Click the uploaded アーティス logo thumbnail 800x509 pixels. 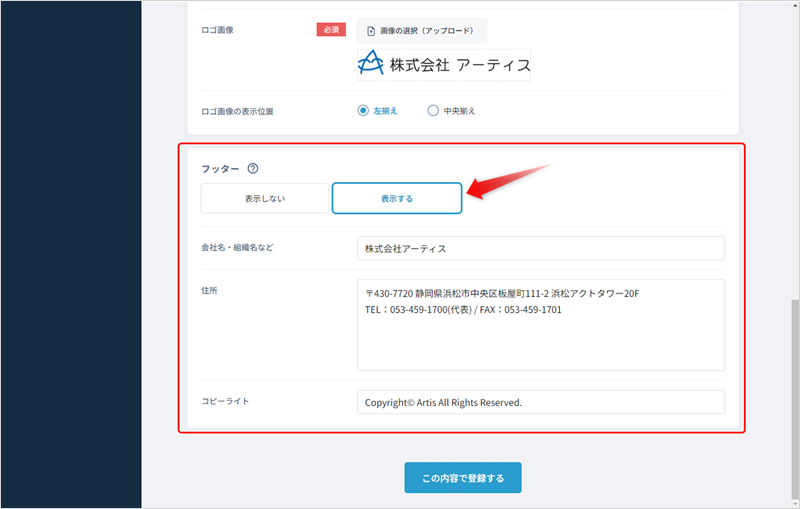point(444,65)
